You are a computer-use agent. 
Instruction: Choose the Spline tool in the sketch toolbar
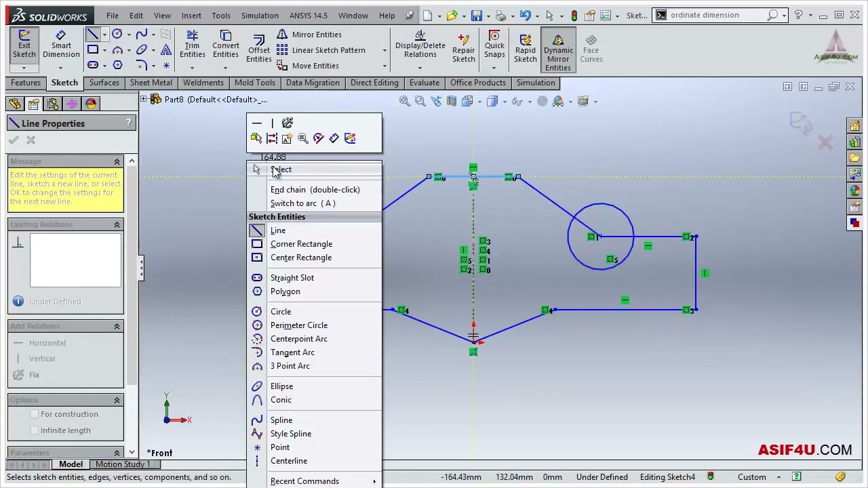[x=142, y=34]
